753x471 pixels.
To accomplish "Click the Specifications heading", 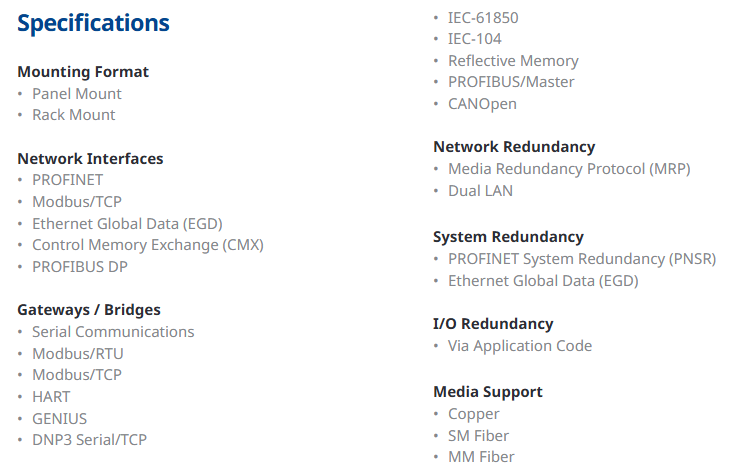I will [x=93, y=24].
